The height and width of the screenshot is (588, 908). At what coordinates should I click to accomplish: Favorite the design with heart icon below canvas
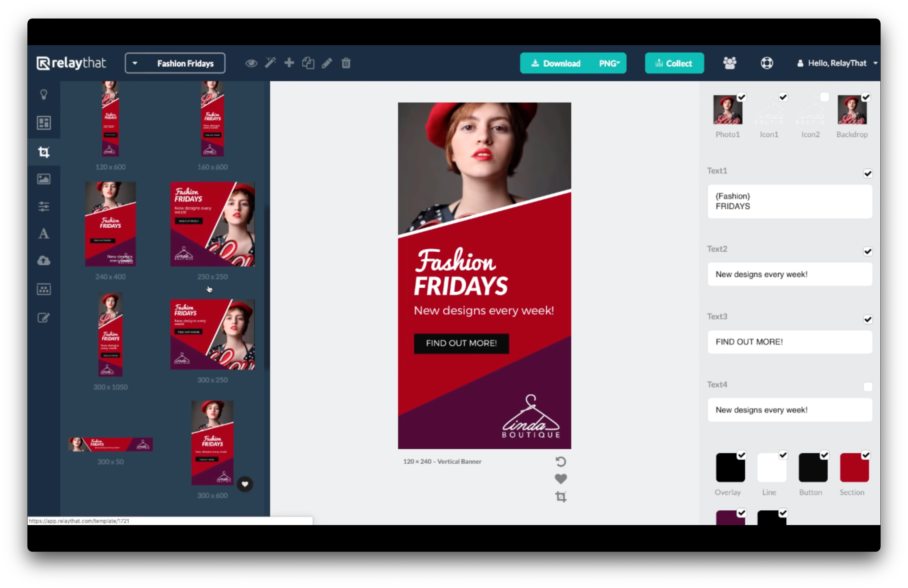pyautogui.click(x=560, y=479)
